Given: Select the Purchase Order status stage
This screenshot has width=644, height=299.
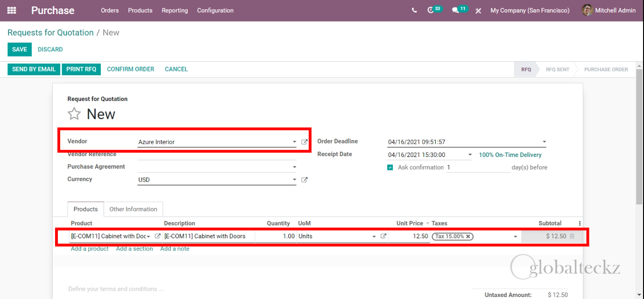Looking at the screenshot, I should [x=606, y=70].
